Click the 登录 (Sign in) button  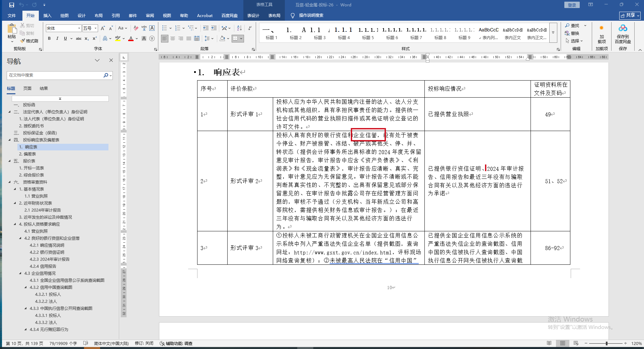[572, 5]
